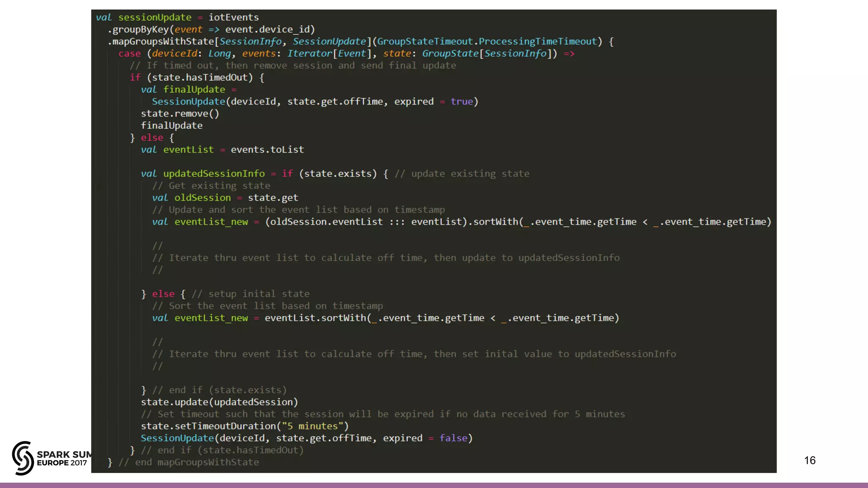Click the sessionUpdate variable name in first line
Image resolution: width=868 pixels, height=488 pixels.
[155, 17]
